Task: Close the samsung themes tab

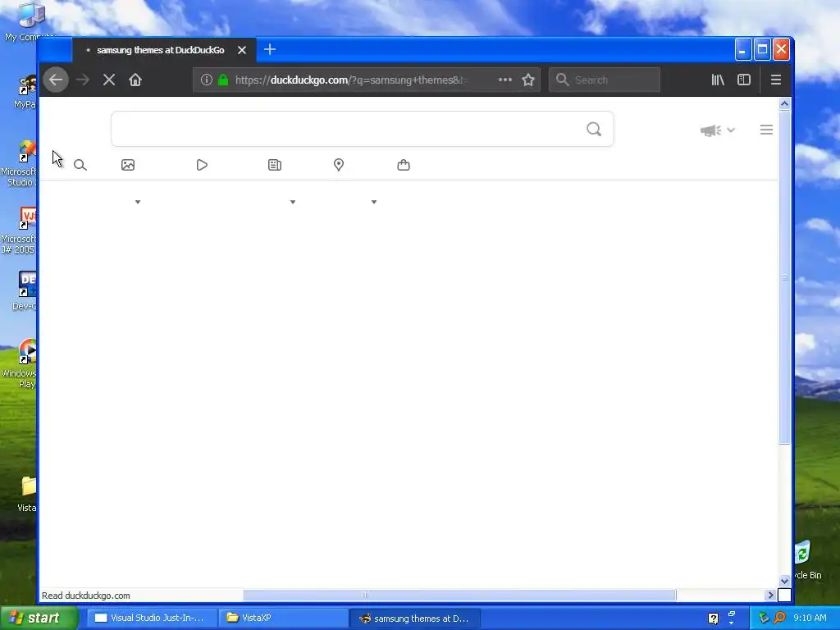Action: pyautogui.click(x=242, y=50)
